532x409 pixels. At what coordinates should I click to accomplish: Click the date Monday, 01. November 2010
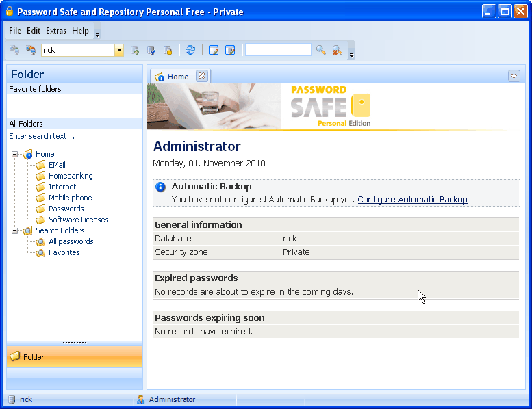pyautogui.click(x=209, y=163)
